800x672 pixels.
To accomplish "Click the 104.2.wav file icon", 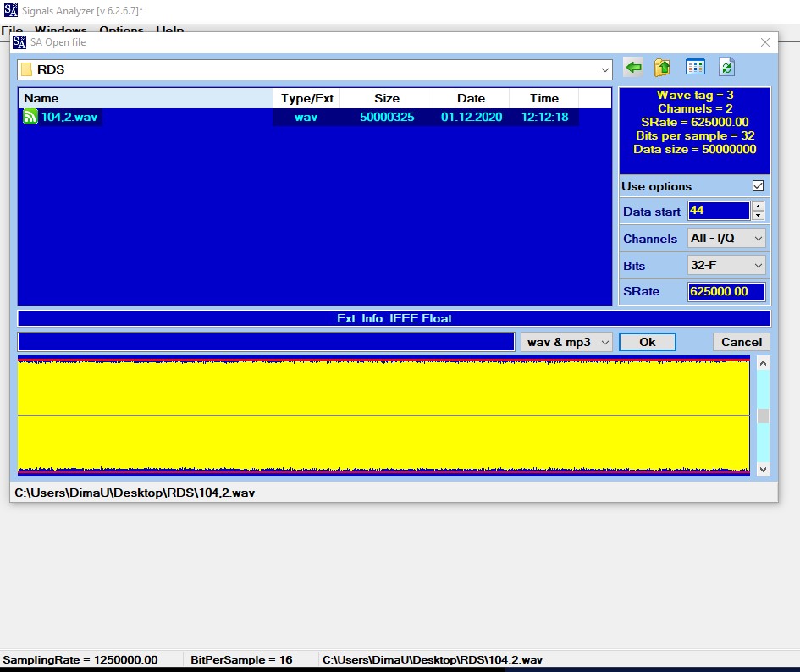I will (30, 117).
